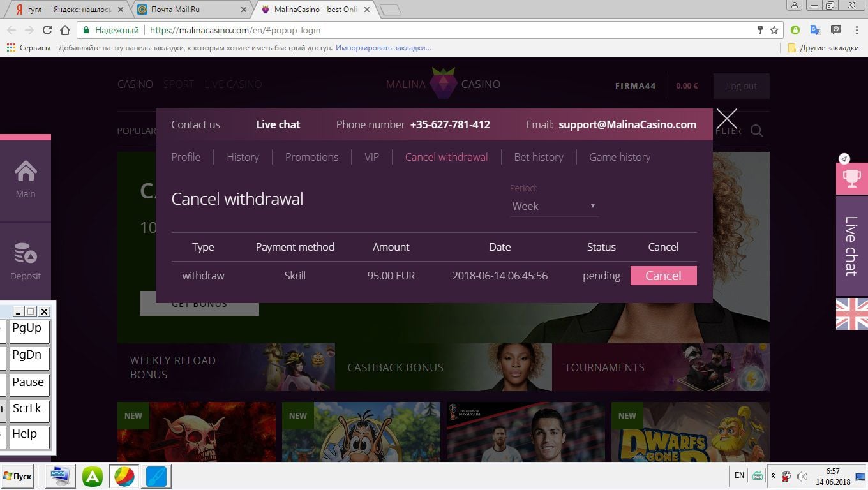
Task: Click the 0.00 € account balance
Action: point(687,86)
